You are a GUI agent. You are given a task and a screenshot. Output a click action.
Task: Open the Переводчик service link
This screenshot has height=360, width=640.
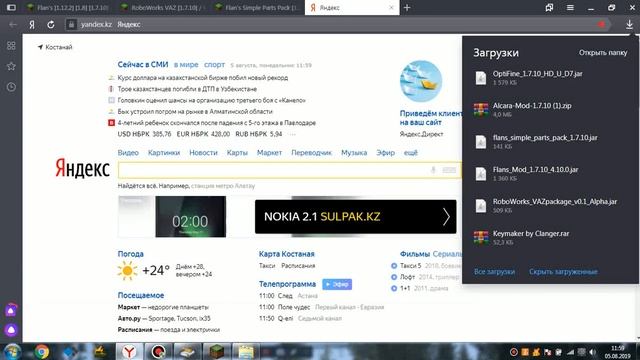coord(311,153)
